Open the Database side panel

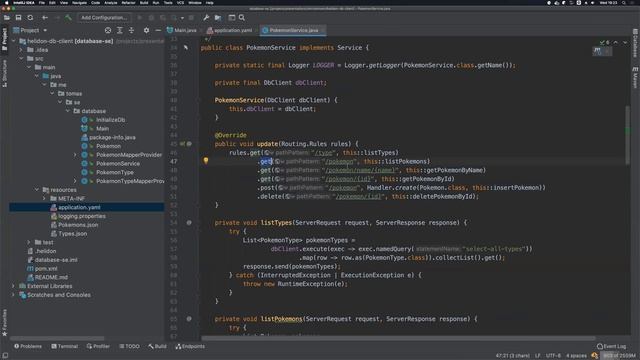(x=635, y=43)
